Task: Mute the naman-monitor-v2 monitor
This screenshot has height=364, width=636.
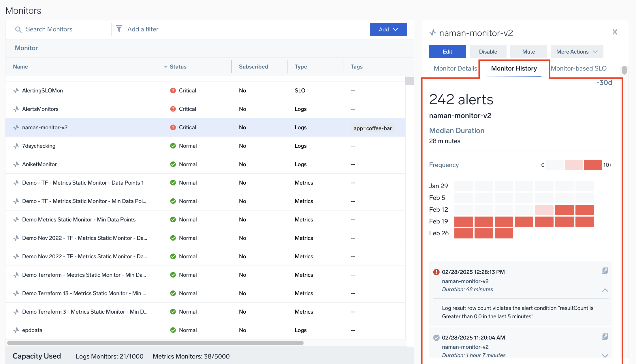Action: (x=528, y=52)
